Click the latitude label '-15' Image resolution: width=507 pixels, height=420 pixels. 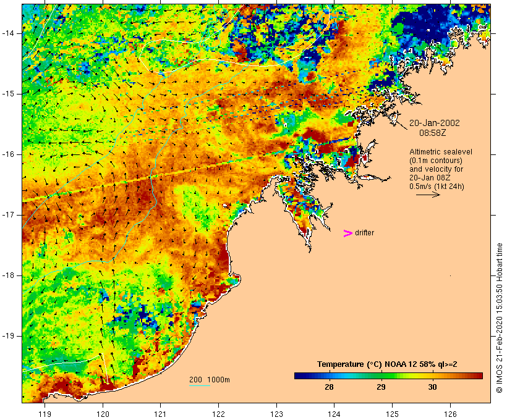coord(8,94)
